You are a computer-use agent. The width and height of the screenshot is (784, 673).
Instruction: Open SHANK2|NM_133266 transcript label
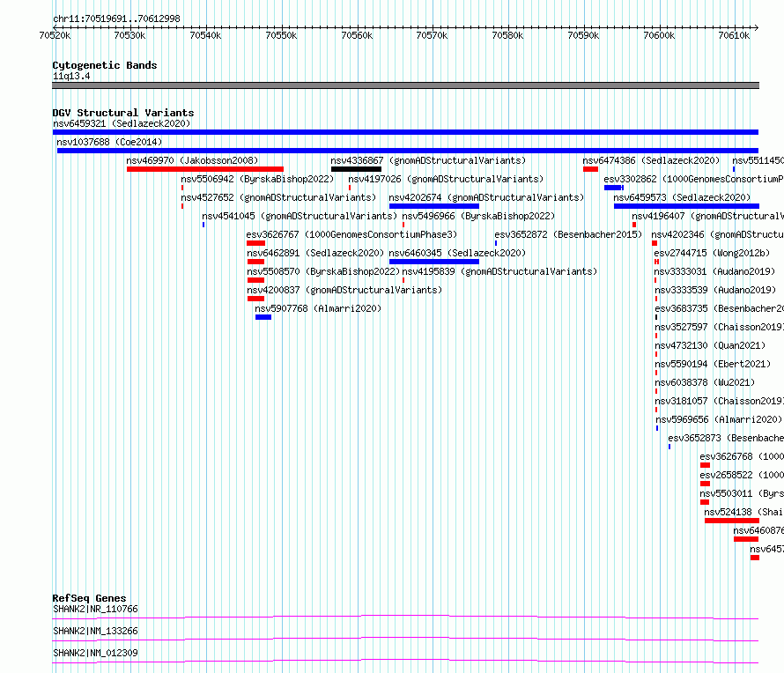click(95, 631)
